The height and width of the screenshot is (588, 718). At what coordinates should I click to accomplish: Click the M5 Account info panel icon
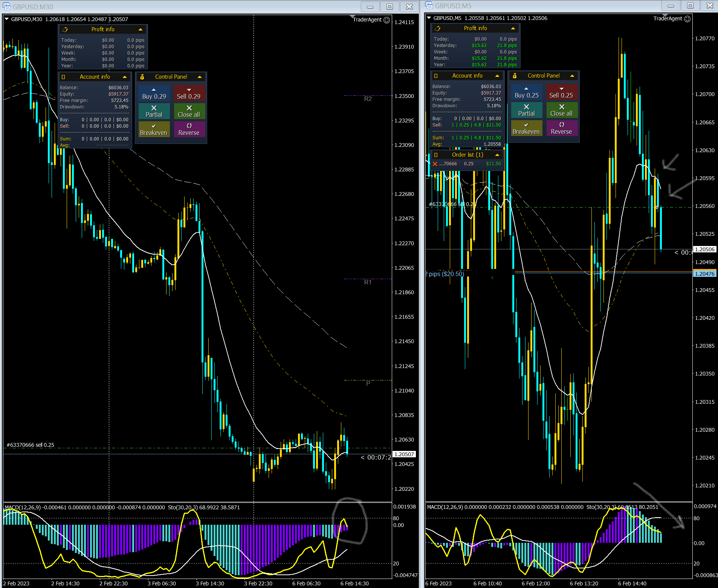(436, 76)
